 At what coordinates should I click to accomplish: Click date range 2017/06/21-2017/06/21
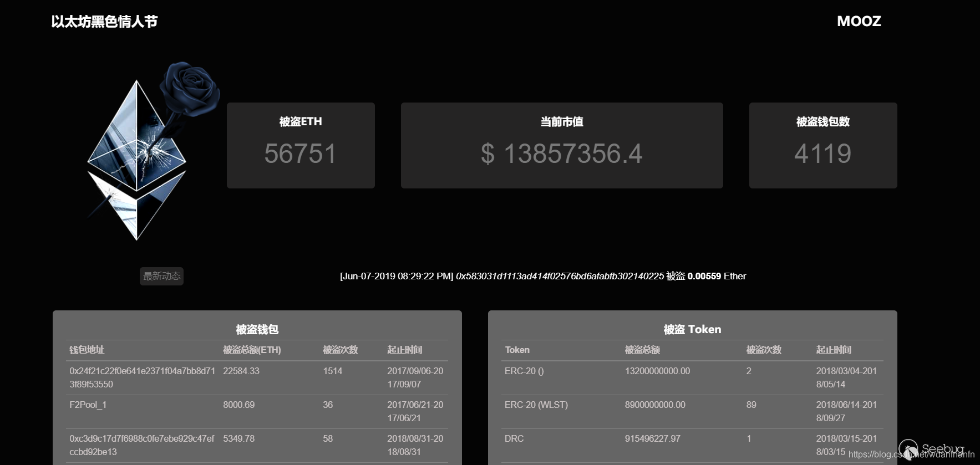(415, 411)
